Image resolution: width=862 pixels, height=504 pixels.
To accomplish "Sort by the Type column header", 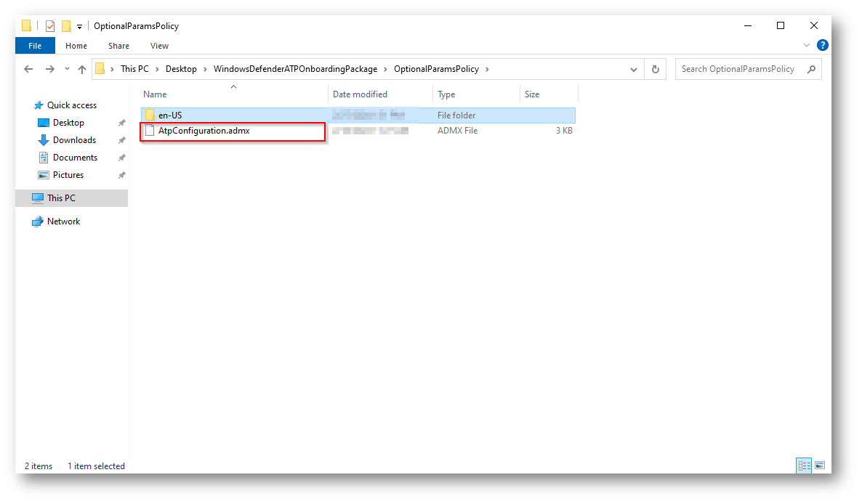I will click(x=476, y=94).
